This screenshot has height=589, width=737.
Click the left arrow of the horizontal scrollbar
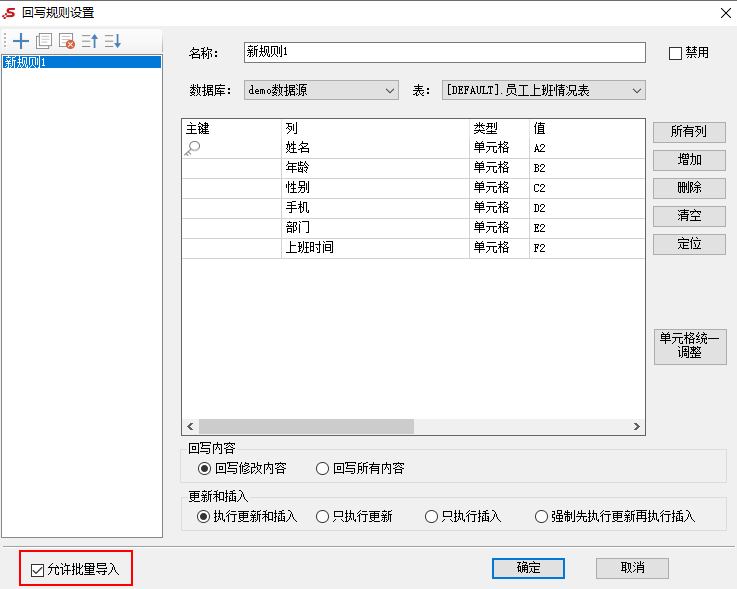[x=190, y=426]
